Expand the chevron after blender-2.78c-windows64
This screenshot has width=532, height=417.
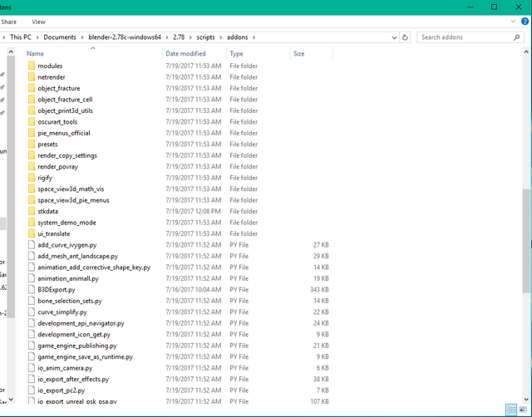point(167,37)
